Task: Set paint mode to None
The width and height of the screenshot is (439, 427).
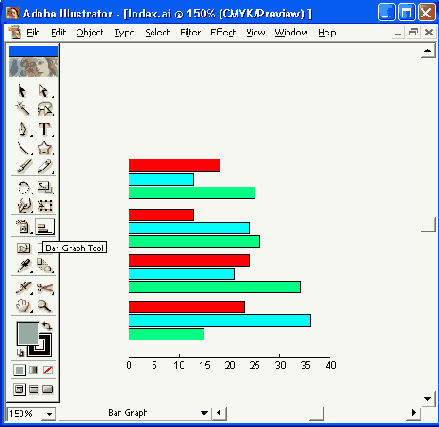Action: pos(48,370)
